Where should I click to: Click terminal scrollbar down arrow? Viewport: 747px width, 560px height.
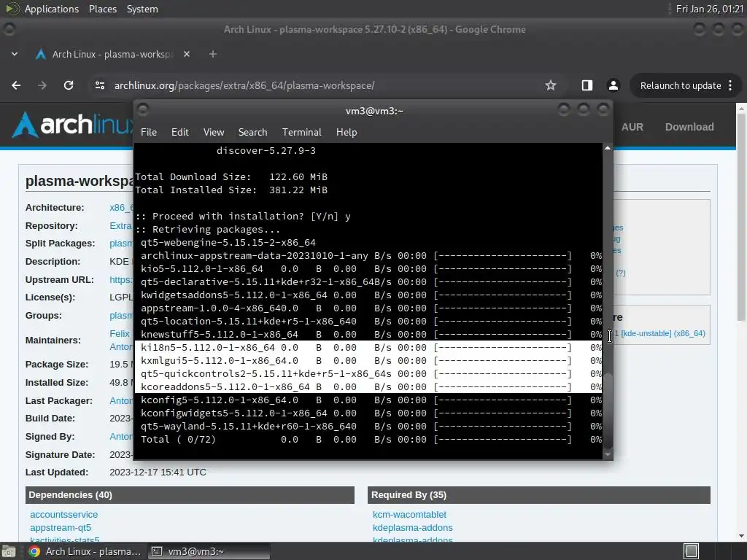click(608, 455)
